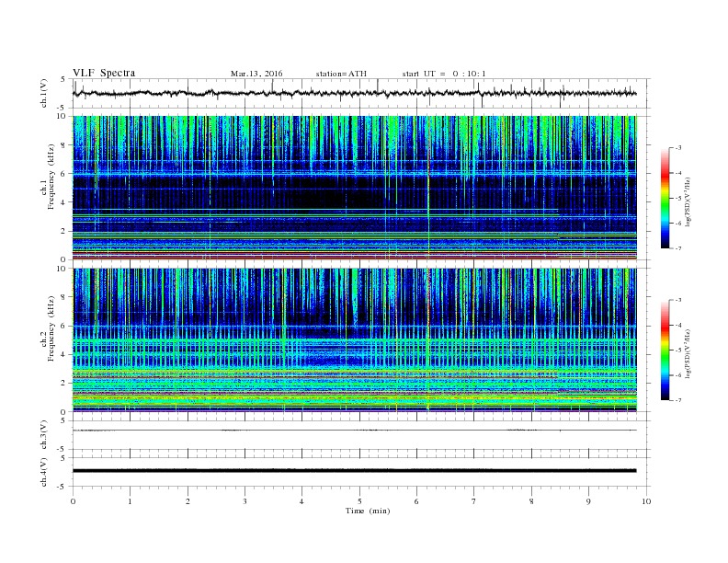728x563 pixels.
Task: Click the "3" time axis tick label
Action: 245,501
